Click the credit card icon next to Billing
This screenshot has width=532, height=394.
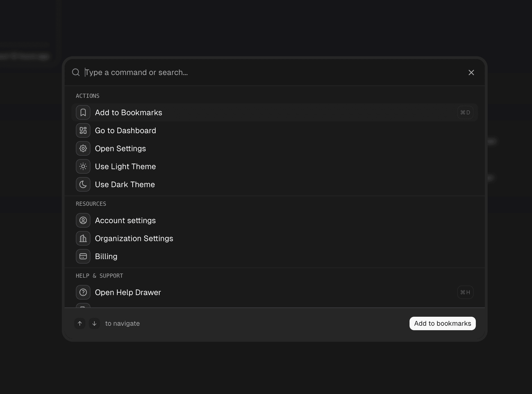pyautogui.click(x=83, y=256)
